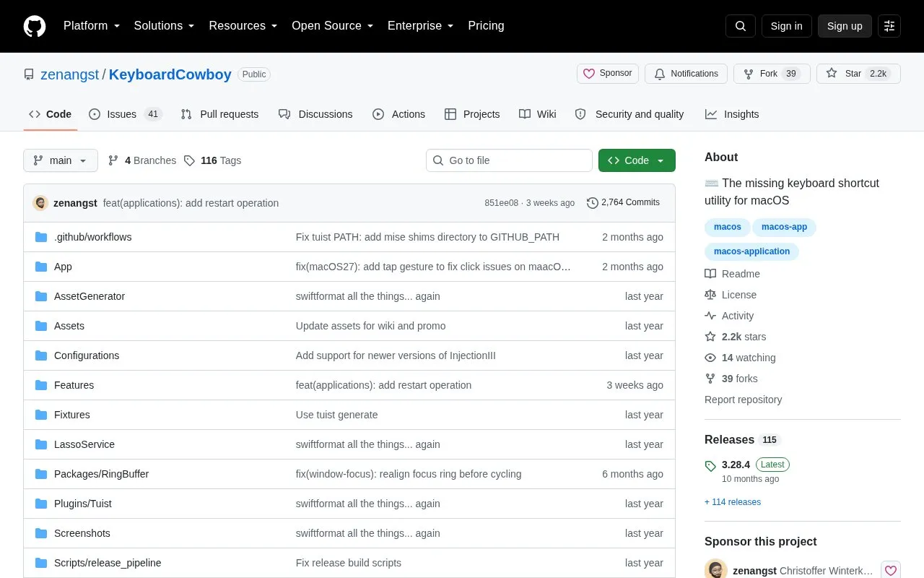Open the Insights tab
924x578 pixels.
(x=732, y=114)
